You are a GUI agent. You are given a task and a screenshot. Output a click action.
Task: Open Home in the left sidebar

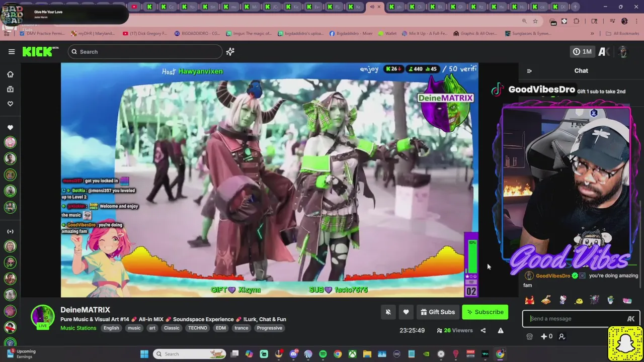pyautogui.click(x=10, y=74)
